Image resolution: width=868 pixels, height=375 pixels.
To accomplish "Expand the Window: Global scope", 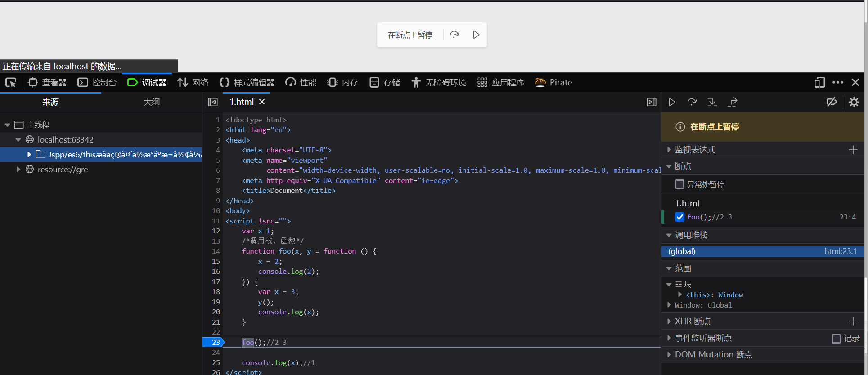I will pos(669,305).
